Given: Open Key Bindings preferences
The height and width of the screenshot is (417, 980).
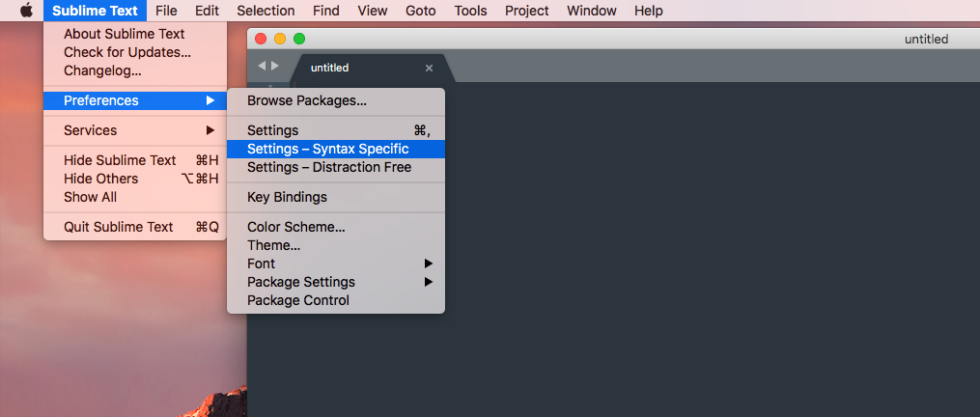Looking at the screenshot, I should [336, 198].
